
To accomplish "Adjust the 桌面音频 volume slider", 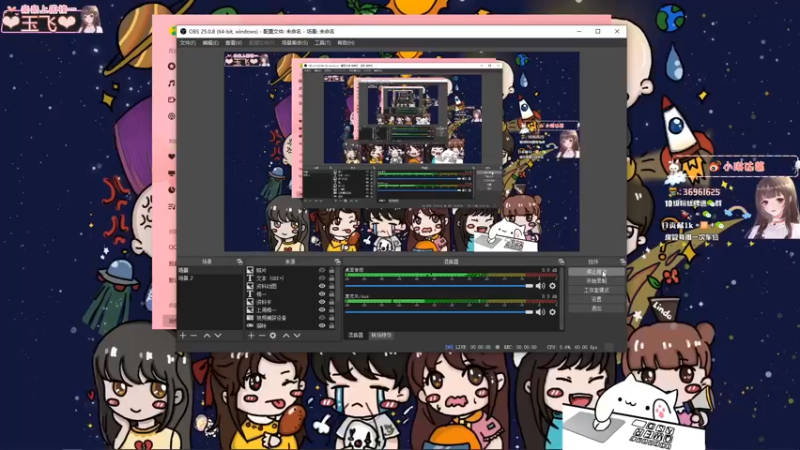I will coord(439,286).
